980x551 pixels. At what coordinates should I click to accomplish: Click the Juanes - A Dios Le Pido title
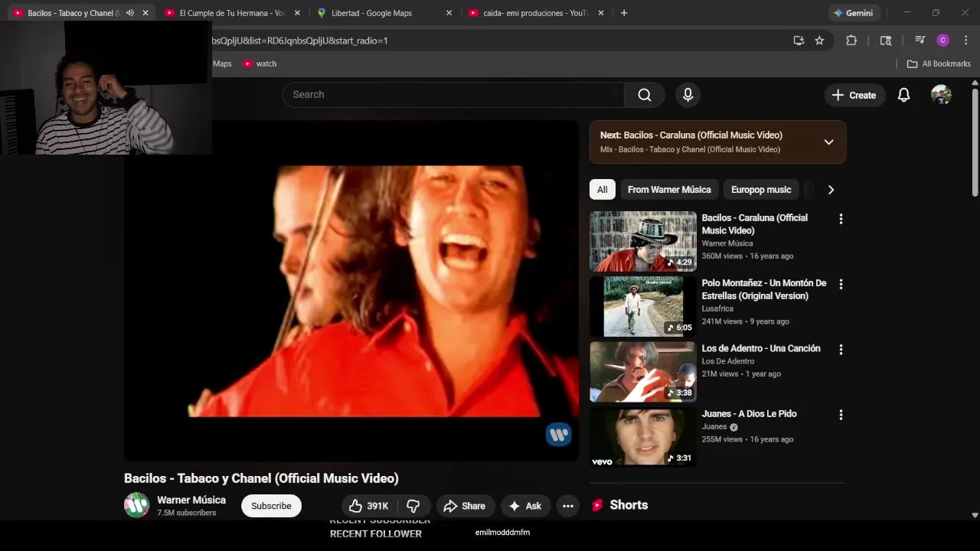749,414
